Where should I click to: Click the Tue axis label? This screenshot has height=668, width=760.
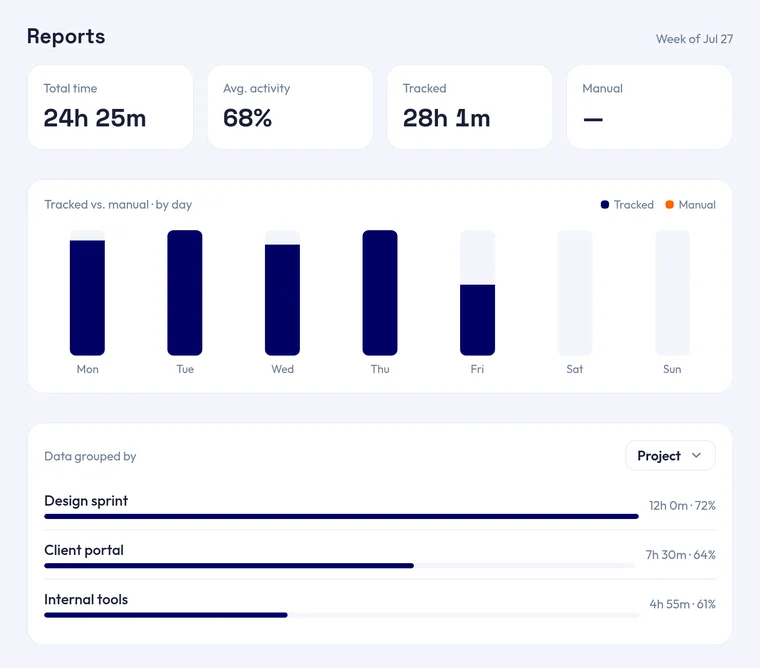(185, 369)
